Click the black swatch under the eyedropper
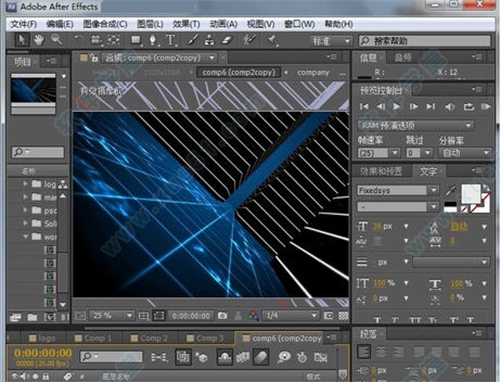This screenshot has width=500, height=382. point(450,204)
